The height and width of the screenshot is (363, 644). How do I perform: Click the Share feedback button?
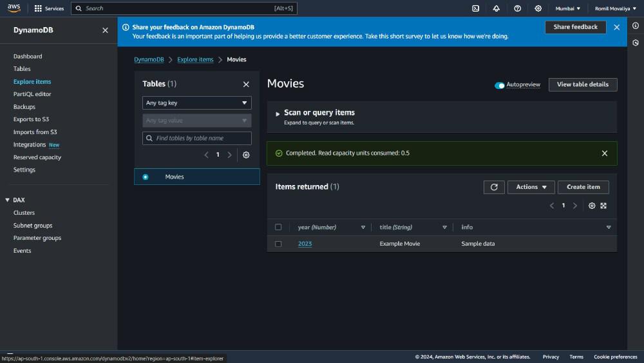575,27
